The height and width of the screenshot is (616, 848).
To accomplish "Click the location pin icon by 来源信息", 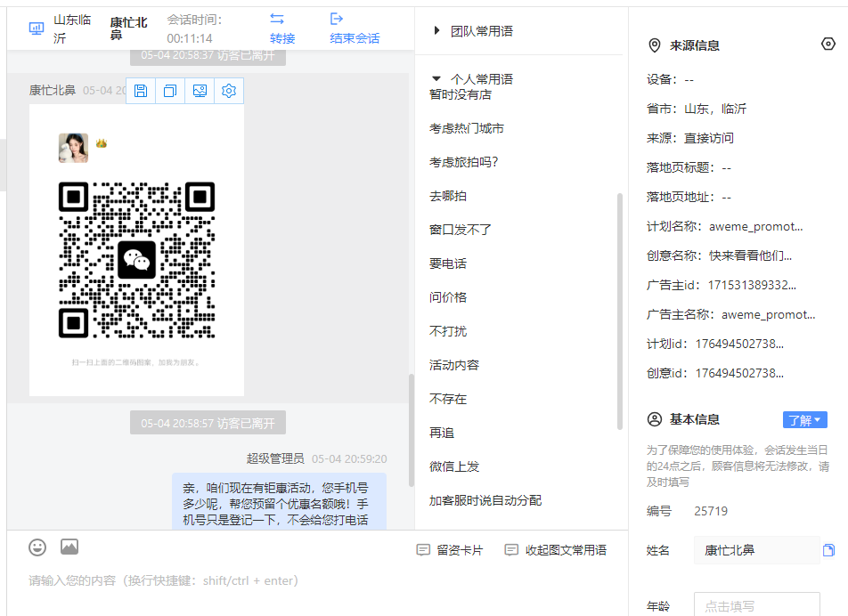I will (x=655, y=45).
